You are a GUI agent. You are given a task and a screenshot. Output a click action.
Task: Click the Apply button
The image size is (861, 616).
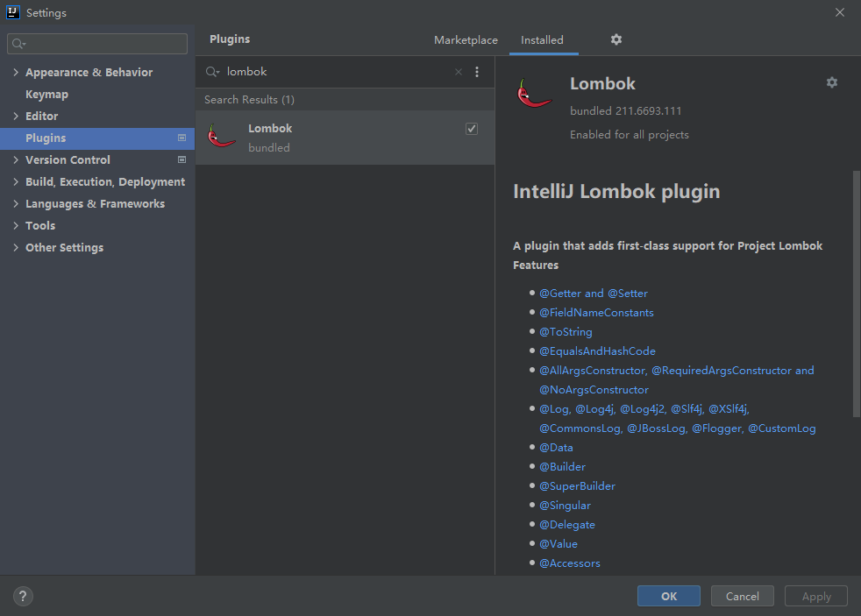[x=816, y=596]
